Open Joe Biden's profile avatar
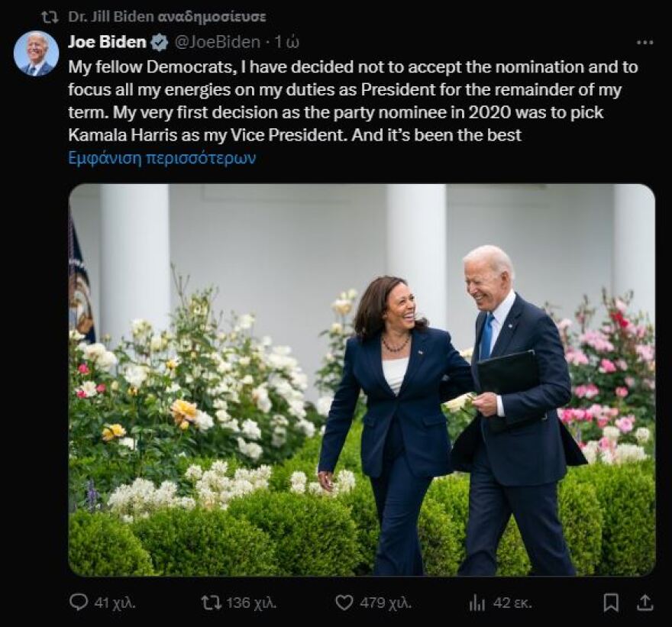This screenshot has height=627, width=672. click(36, 53)
